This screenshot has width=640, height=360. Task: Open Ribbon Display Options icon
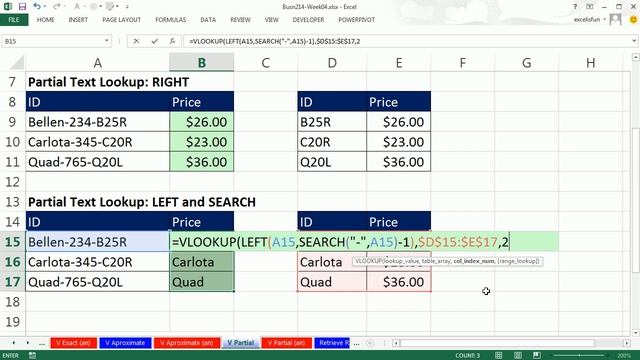[590, 7]
